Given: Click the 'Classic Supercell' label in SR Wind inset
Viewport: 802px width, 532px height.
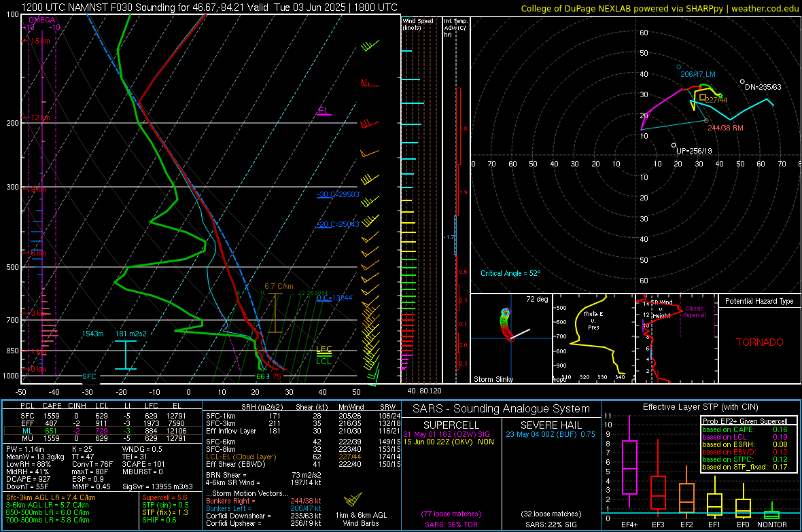Looking at the screenshot, I should (694, 312).
